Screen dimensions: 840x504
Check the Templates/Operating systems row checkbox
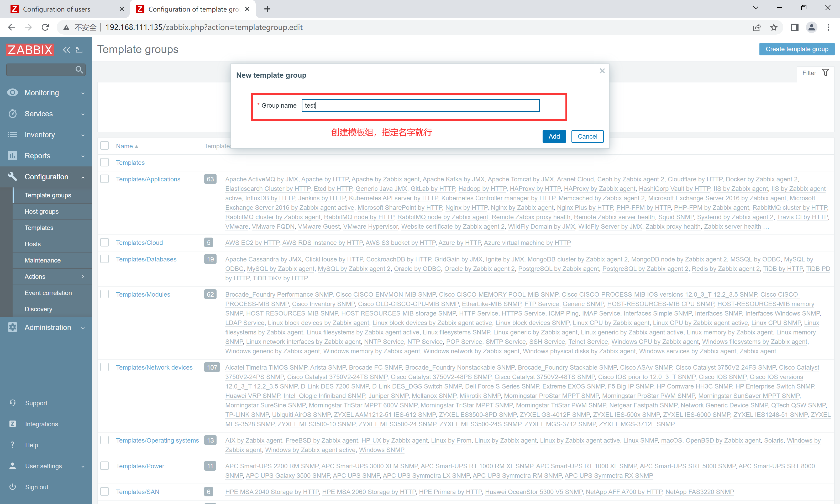[x=104, y=440]
